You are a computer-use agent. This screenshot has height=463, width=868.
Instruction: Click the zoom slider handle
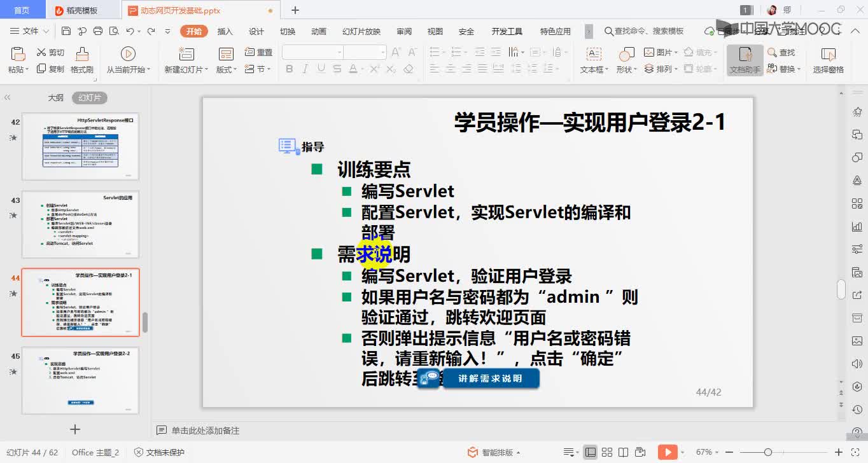tap(768, 452)
